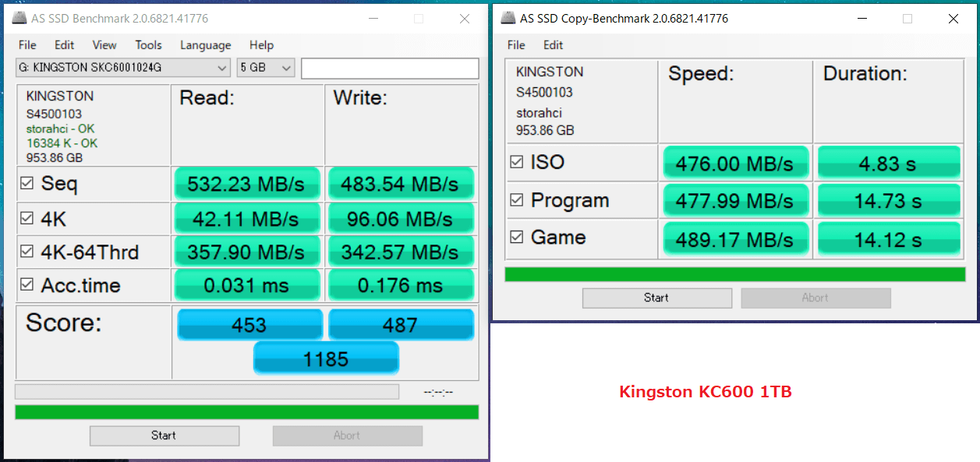Screen dimensions: 980x462
Task: Click Program duration 14.73 s
Action: coord(888,201)
